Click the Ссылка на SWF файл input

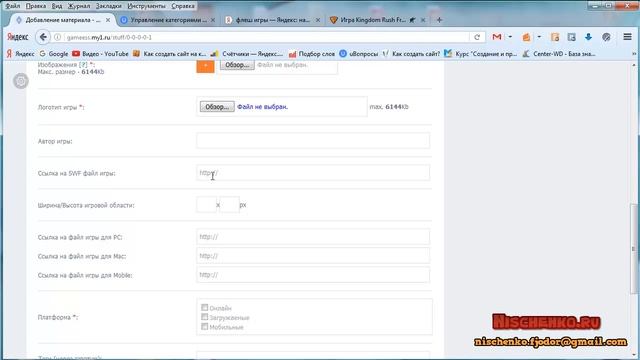coord(313,173)
